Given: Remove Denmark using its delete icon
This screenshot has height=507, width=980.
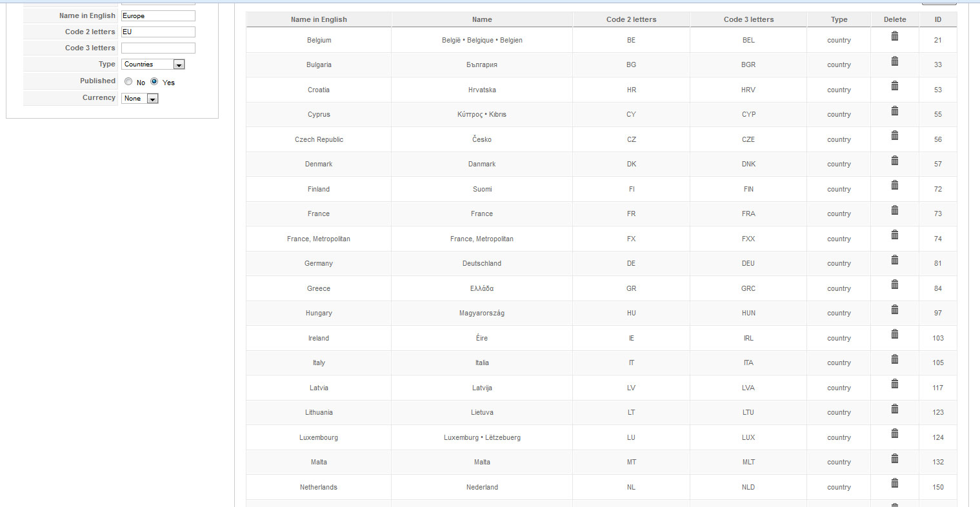Looking at the screenshot, I should (x=895, y=160).
